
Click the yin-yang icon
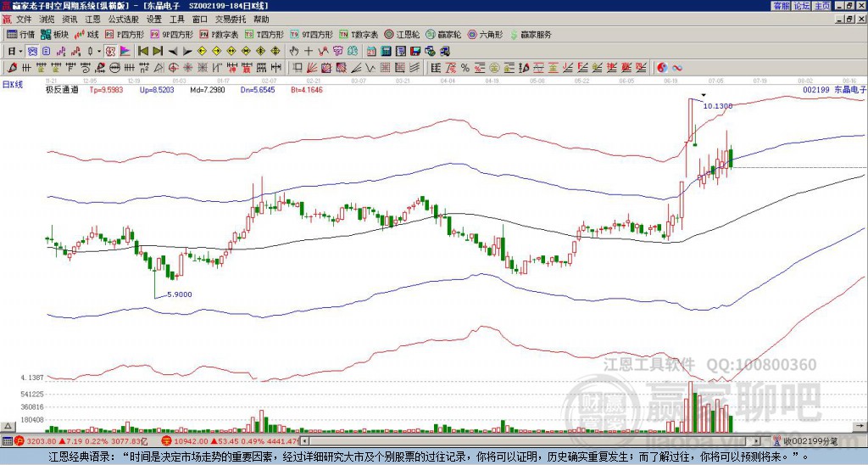pos(662,68)
